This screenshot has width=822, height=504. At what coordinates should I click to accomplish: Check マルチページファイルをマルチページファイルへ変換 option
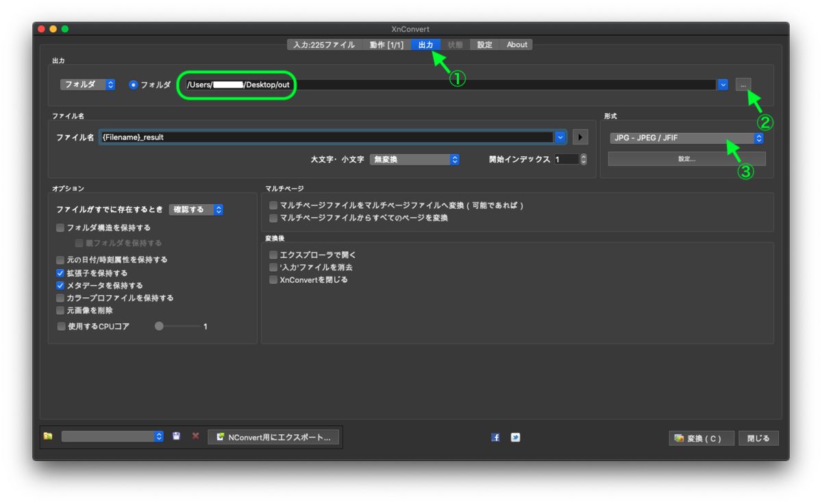point(273,205)
